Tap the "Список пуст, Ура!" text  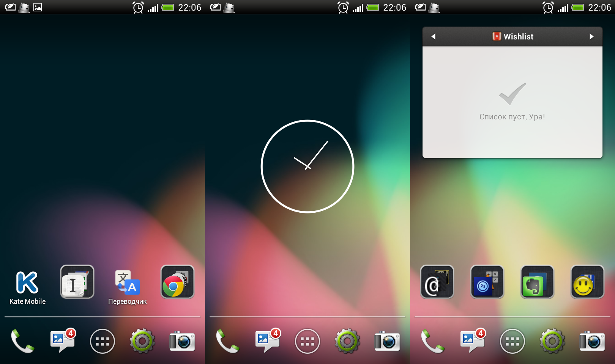coord(512,117)
